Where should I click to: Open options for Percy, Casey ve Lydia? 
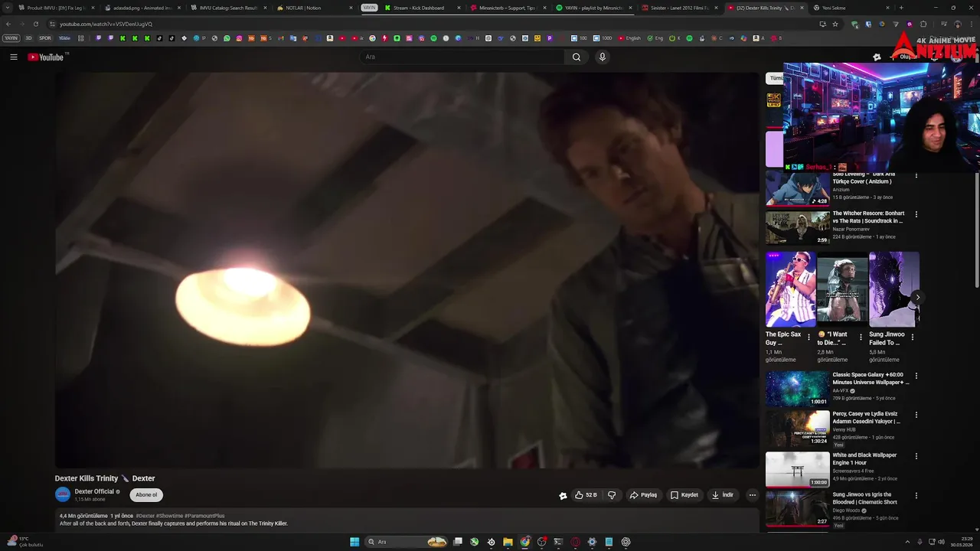(x=916, y=415)
